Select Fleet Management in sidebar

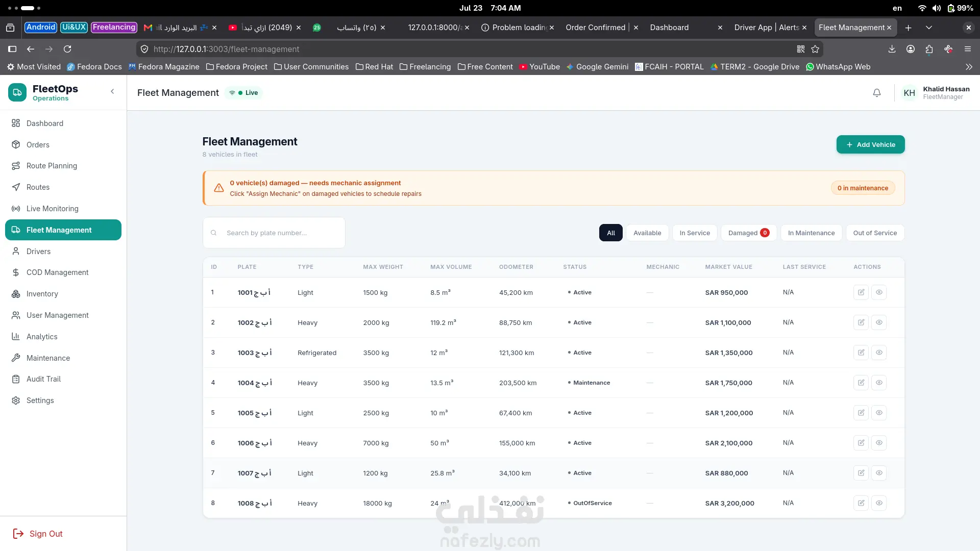coord(63,230)
